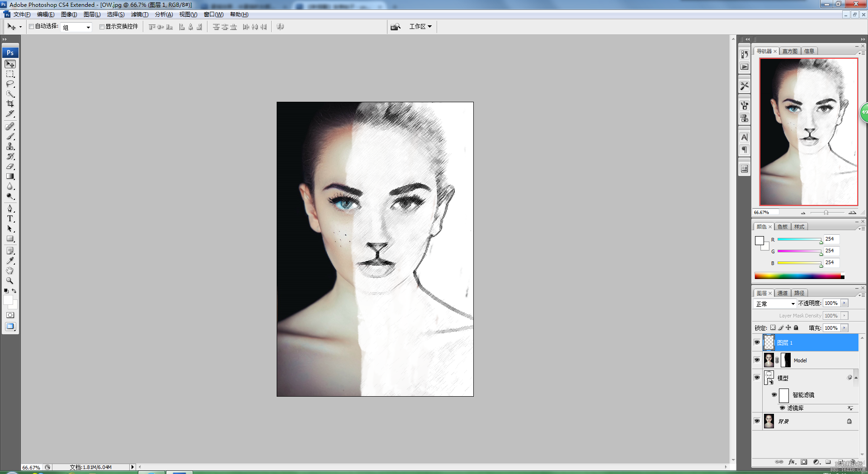
Task: Open the Character panel icon in the dock
Action: 744,137
